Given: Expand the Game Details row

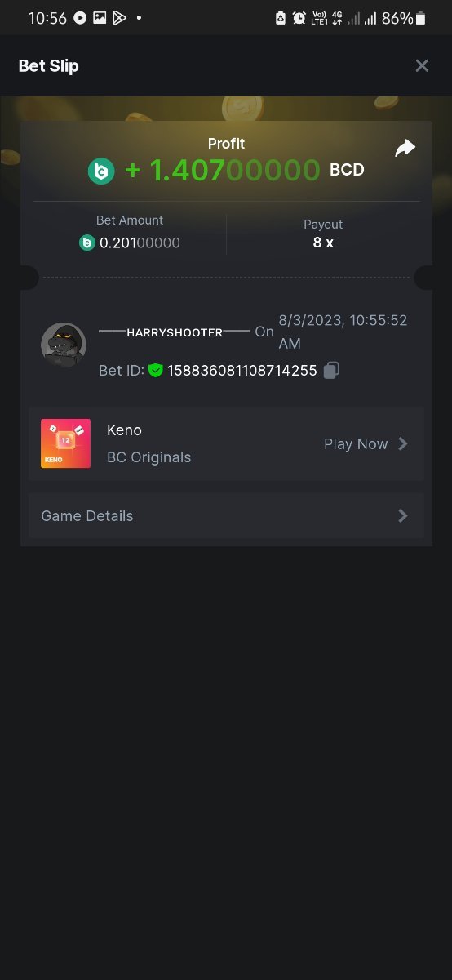Looking at the screenshot, I should pyautogui.click(x=226, y=515).
